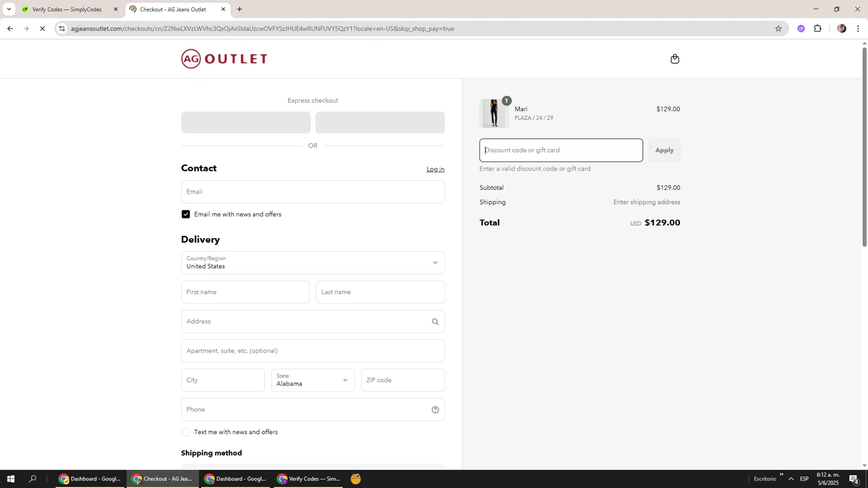Click the ZIP code field
This screenshot has width=868, height=488.
[x=403, y=380]
